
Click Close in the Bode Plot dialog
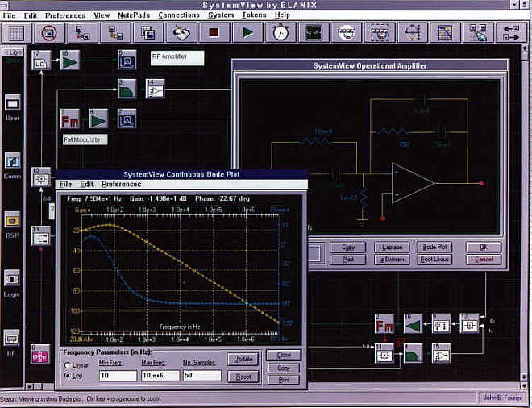(284, 355)
